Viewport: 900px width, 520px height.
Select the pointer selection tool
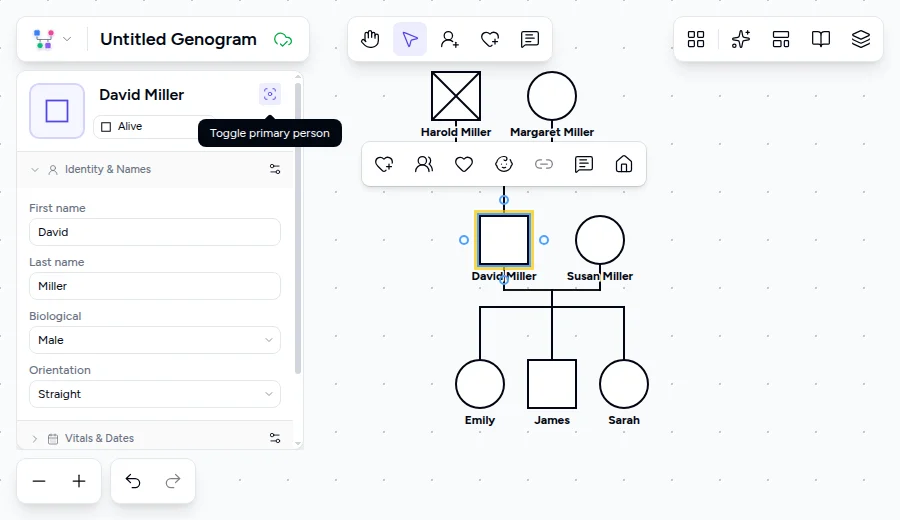(410, 39)
